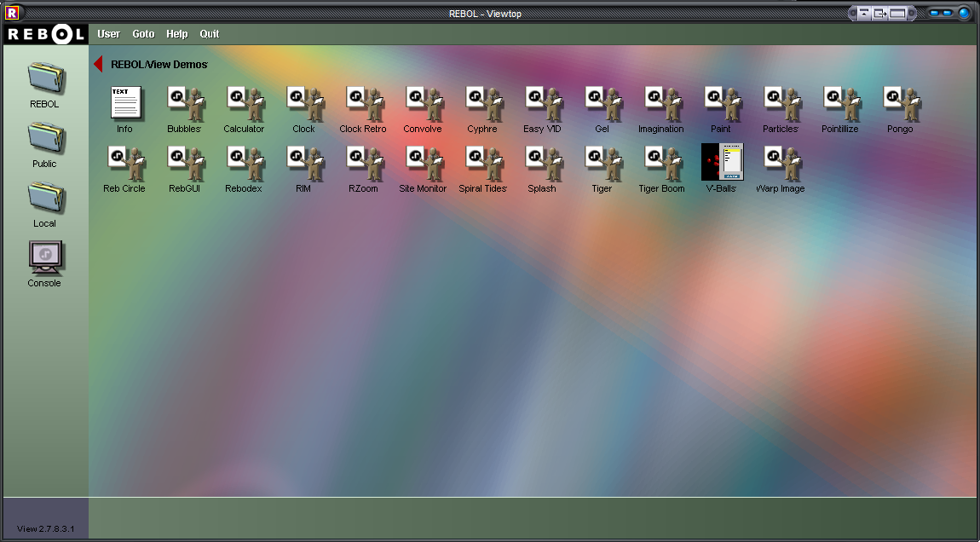
Task: Open the RZoom demo
Action: point(365,163)
